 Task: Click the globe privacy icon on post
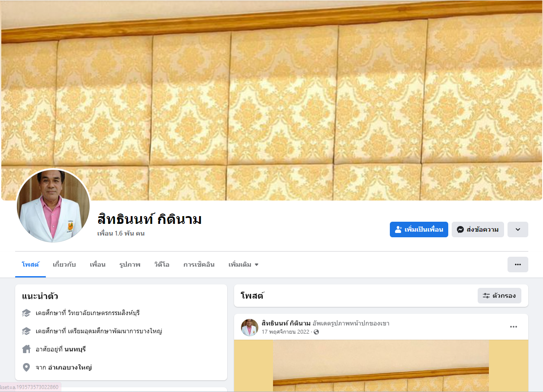tap(316, 332)
